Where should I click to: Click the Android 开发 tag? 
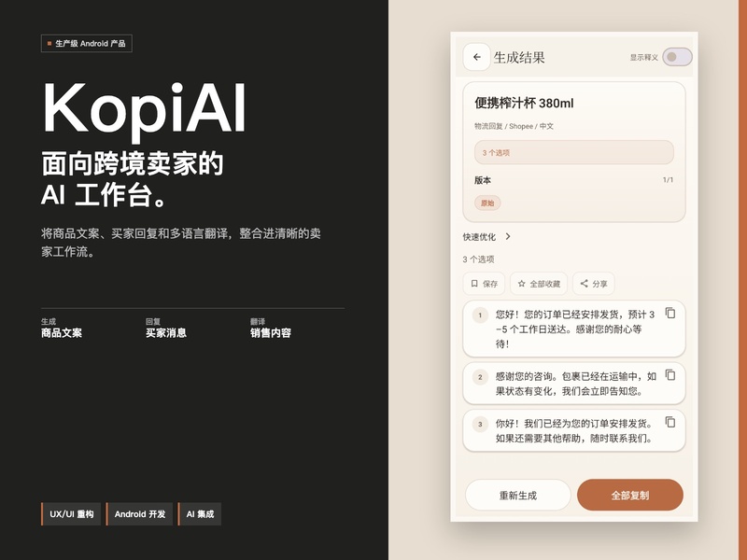click(x=139, y=514)
